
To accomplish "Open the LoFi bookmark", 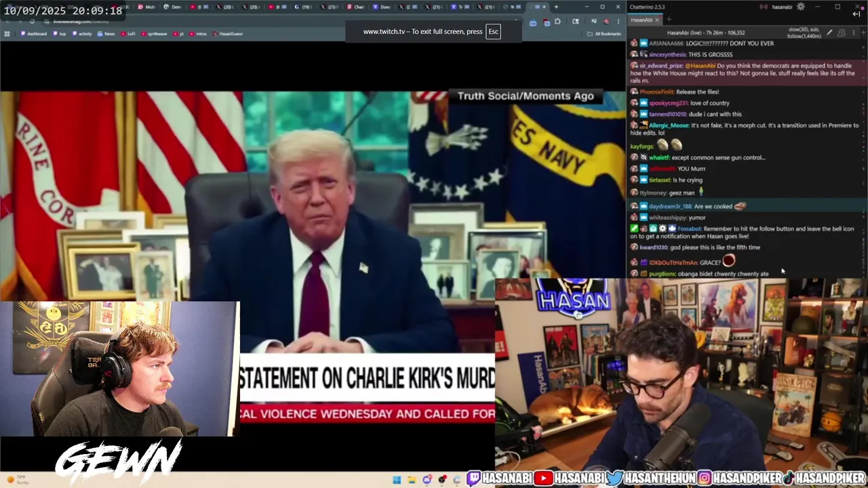I will 129,33.
